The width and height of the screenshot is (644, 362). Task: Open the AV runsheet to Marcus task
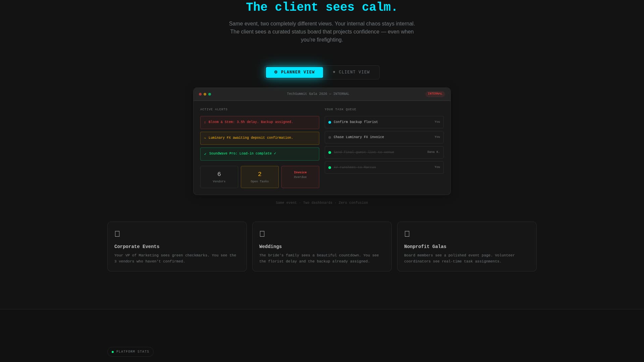[x=384, y=167]
